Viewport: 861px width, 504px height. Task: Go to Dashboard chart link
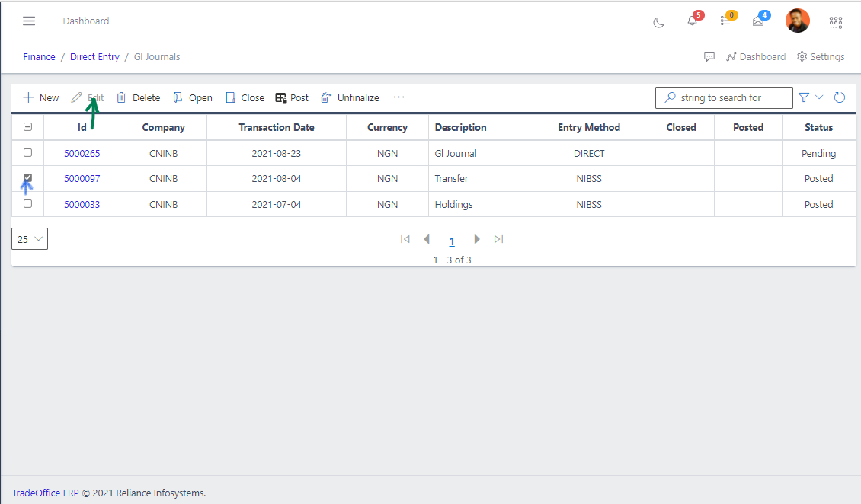756,56
